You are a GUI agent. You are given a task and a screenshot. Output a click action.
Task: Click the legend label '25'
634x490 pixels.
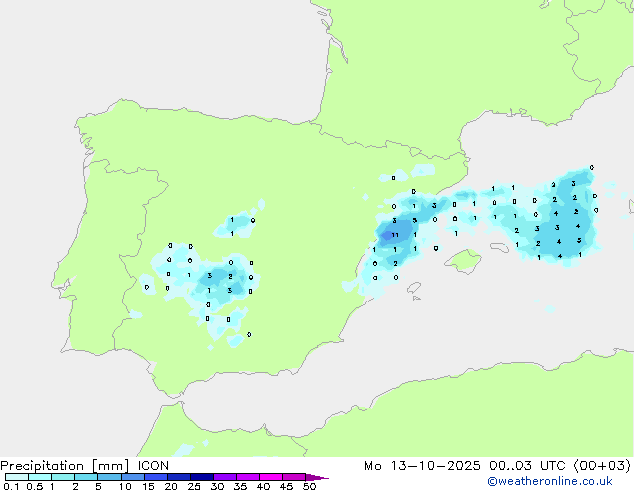194,486
